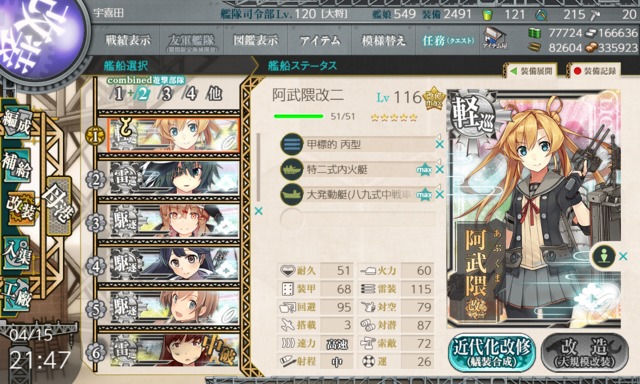Click the 母港 home port button
The height and width of the screenshot is (384, 640).
click(58, 206)
